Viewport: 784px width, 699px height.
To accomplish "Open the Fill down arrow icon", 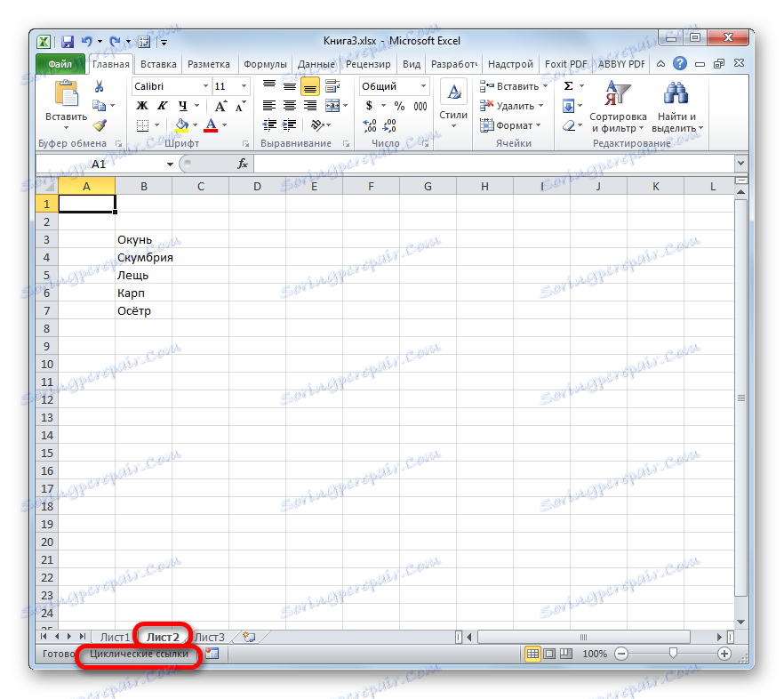I will point(569,106).
